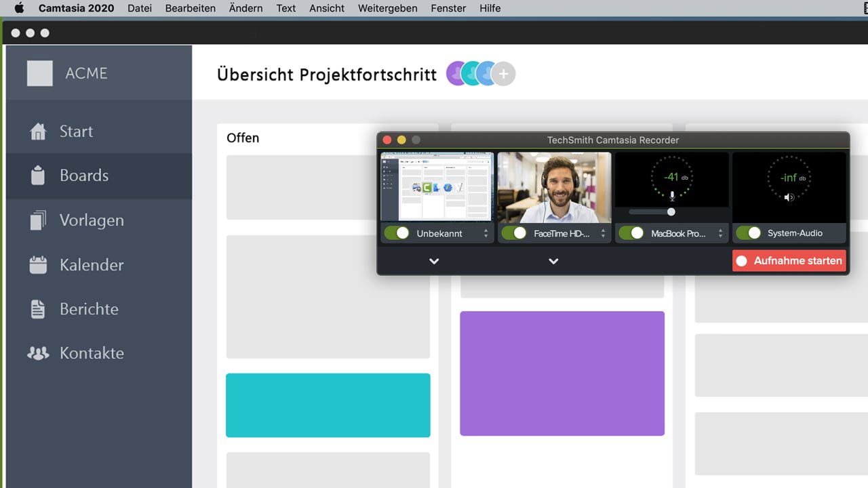Expand screen options chevron below Unbekannt
The width and height of the screenshot is (868, 488).
coord(434,261)
